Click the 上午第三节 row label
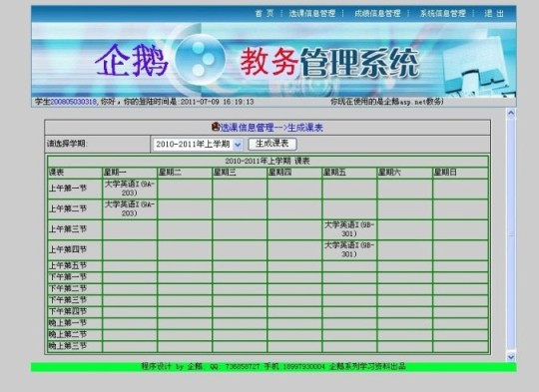The width and height of the screenshot is (539, 392). click(x=68, y=229)
